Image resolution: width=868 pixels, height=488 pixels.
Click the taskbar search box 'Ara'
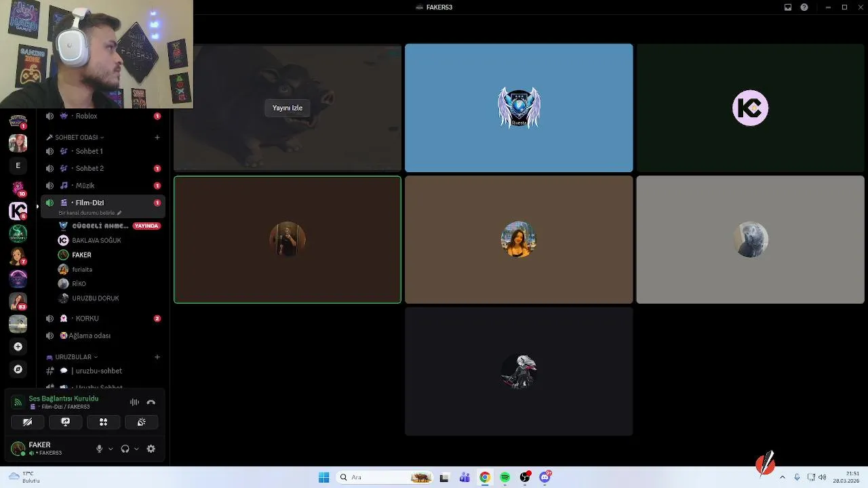coord(384,477)
